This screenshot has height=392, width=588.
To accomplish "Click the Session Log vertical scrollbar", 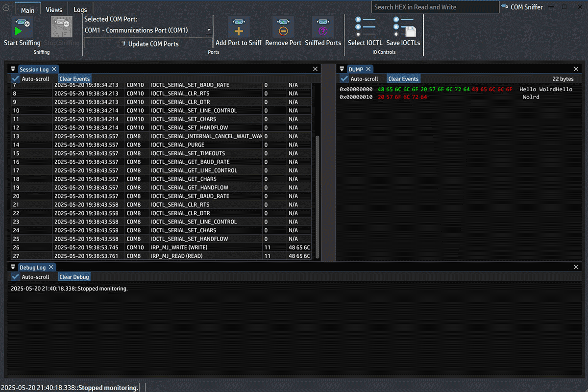I will [318, 196].
